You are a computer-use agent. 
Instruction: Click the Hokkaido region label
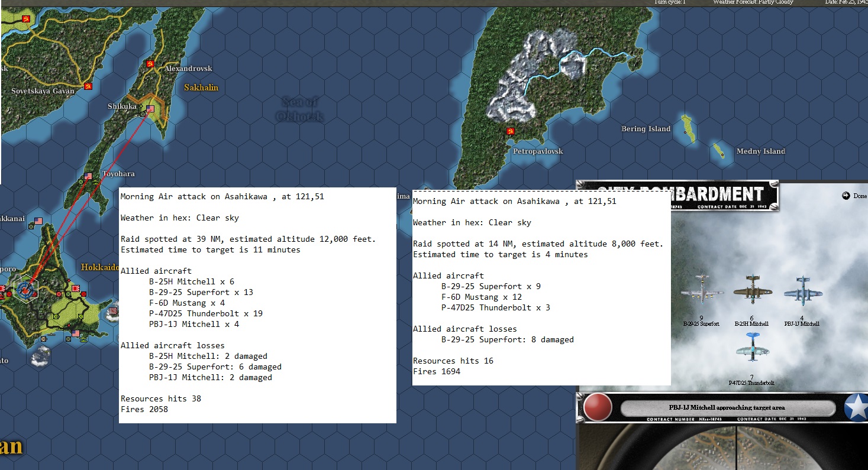100,267
